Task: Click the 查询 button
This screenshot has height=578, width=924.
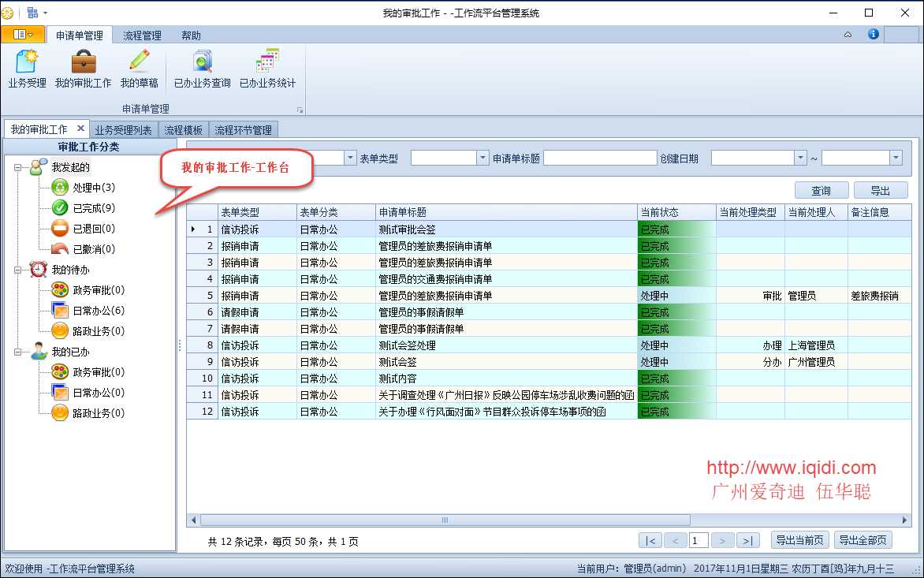Action: (822, 190)
